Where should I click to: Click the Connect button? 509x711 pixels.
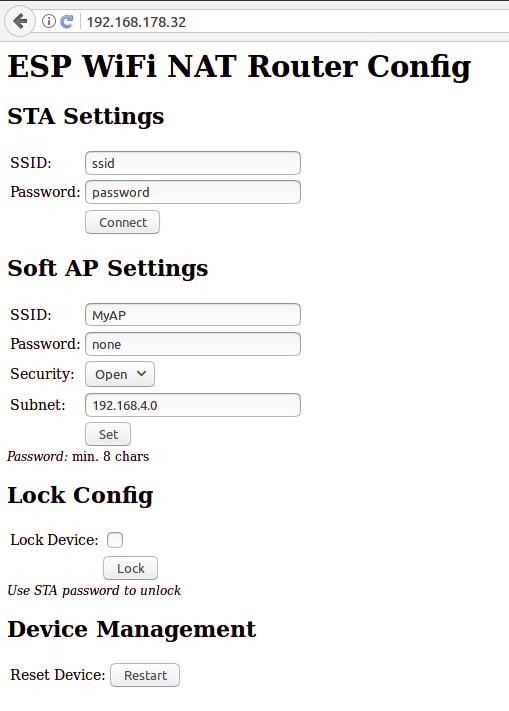[x=122, y=222]
